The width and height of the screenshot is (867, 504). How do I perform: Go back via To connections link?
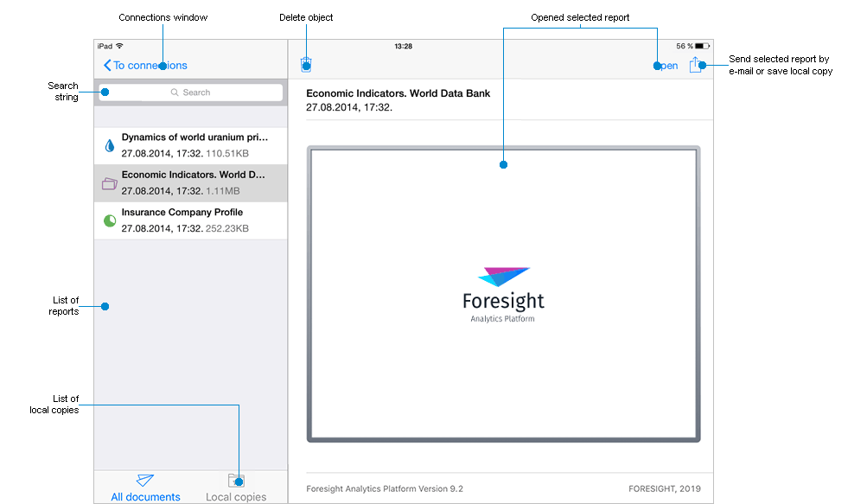145,66
